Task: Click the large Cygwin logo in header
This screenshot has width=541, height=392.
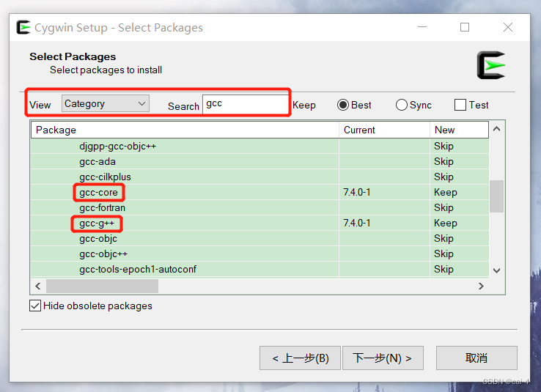Action: click(x=491, y=65)
